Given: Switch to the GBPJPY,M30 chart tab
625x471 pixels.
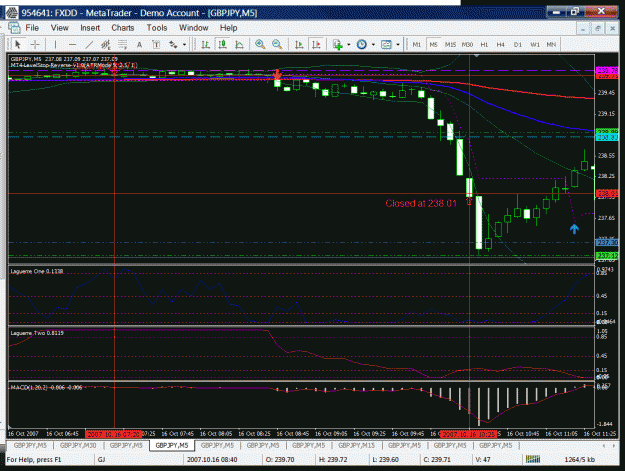Looking at the screenshot, I should pos(78,445).
